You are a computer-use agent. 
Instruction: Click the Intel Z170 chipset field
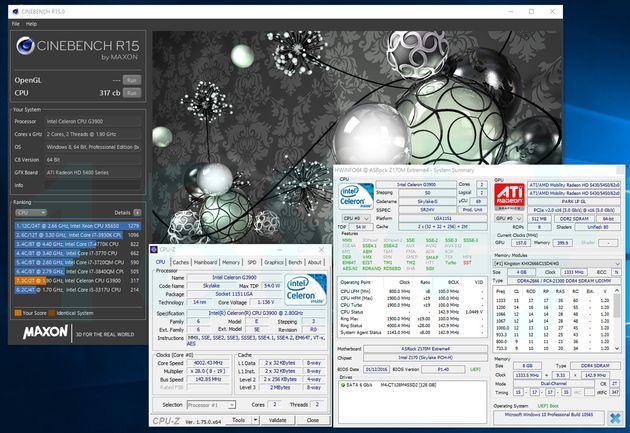(425, 357)
